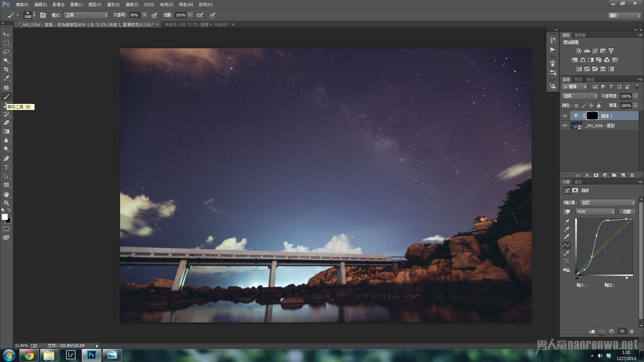The width and height of the screenshot is (644, 362).
Task: Select the Hand tool
Action: pyautogui.click(x=6, y=194)
